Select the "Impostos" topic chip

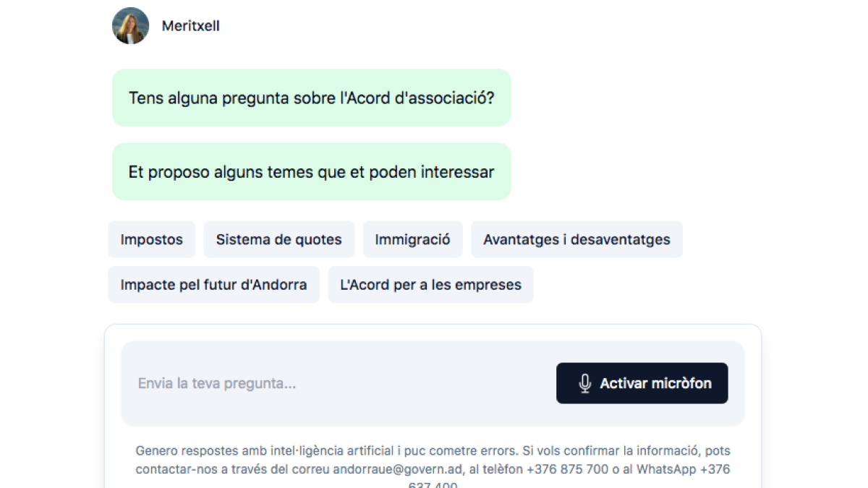coord(151,239)
